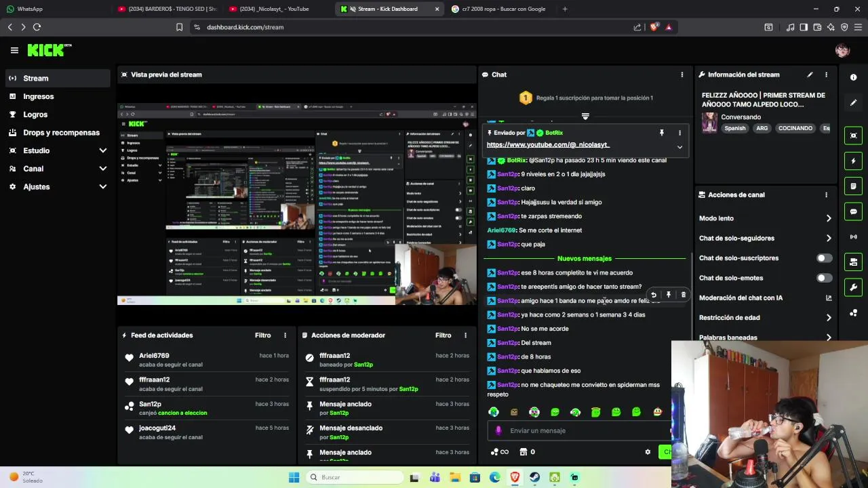This screenshot has width=868, height=488.
Task: Open the three-dot menu of Información del stream
Action: 826,75
